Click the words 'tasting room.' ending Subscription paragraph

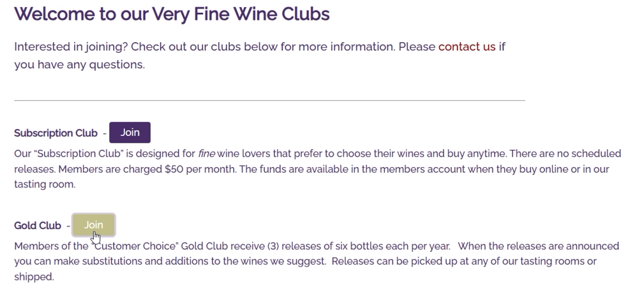tap(45, 184)
